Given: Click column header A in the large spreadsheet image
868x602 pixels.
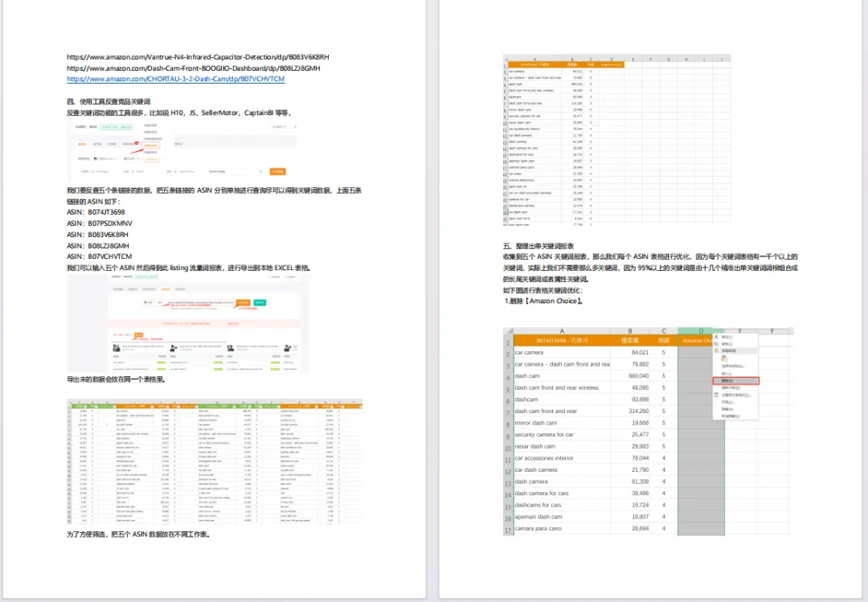Looking at the screenshot, I should 562,331.
